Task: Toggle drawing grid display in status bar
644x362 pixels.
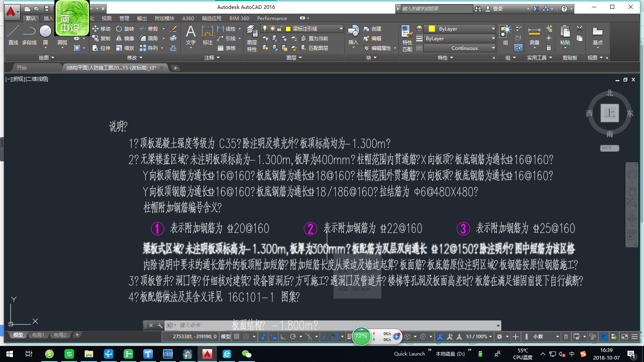Action: [x=237, y=337]
